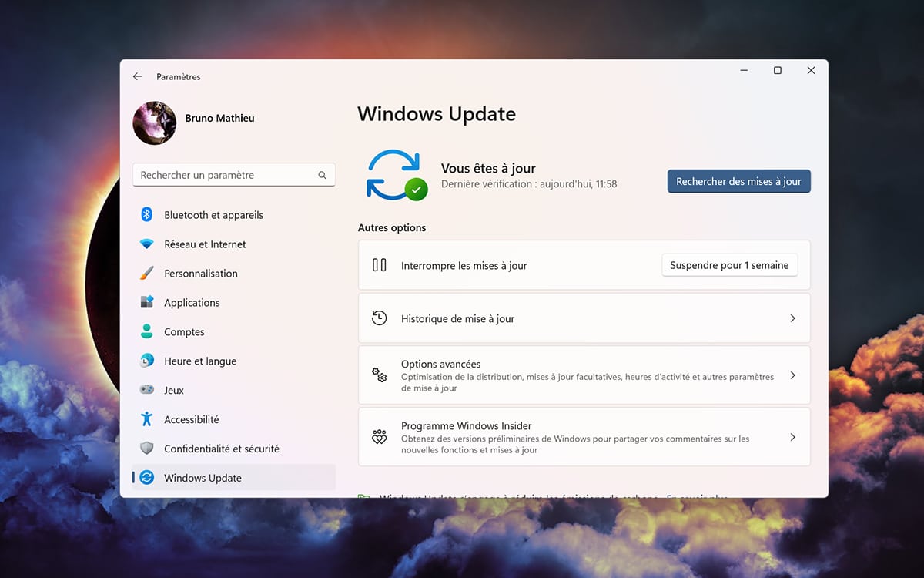Click the Paramètres window title

[179, 77]
